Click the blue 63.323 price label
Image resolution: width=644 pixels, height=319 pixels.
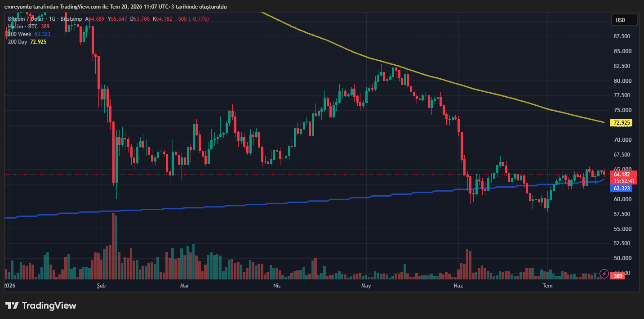(x=622, y=189)
